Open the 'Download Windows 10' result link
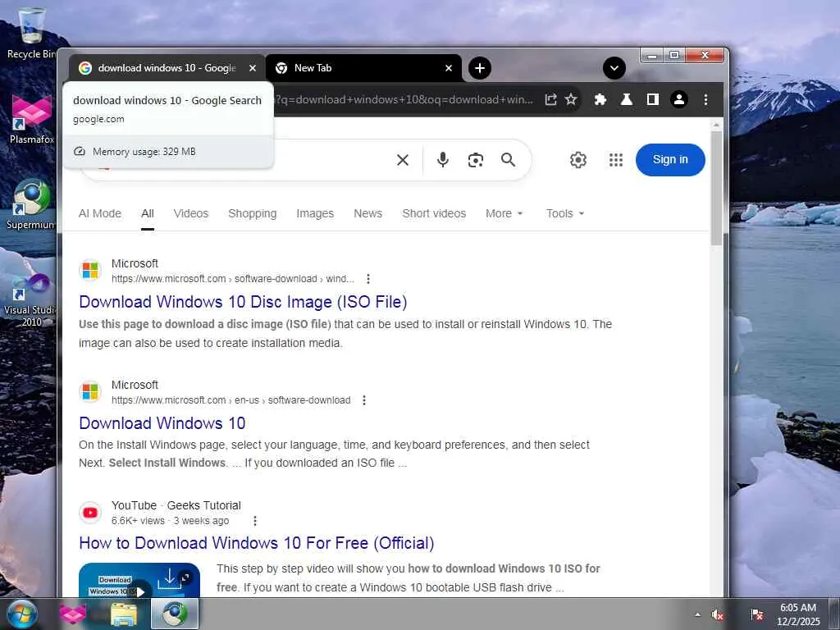This screenshot has width=840, height=630. pos(162,423)
